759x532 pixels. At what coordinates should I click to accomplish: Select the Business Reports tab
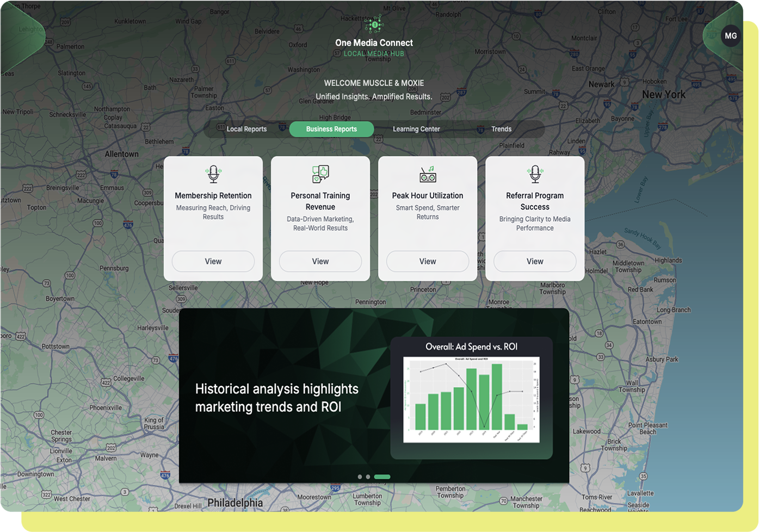tap(331, 129)
